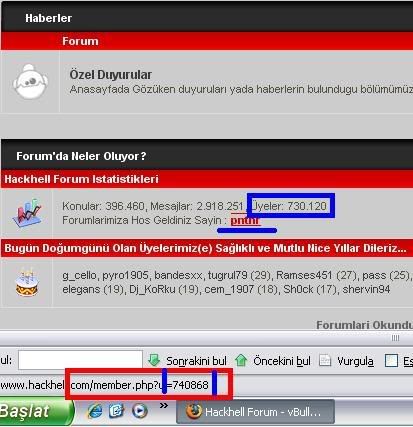Image resolution: width=413 pixels, height=427 pixels.
Task: Expand the quick launch overflow chevron
Action: [163, 406]
